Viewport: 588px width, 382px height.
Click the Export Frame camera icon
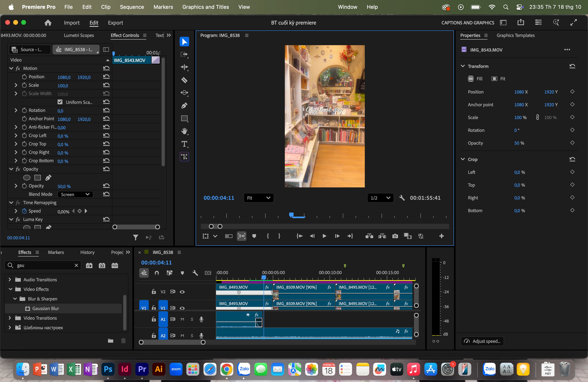pos(395,236)
